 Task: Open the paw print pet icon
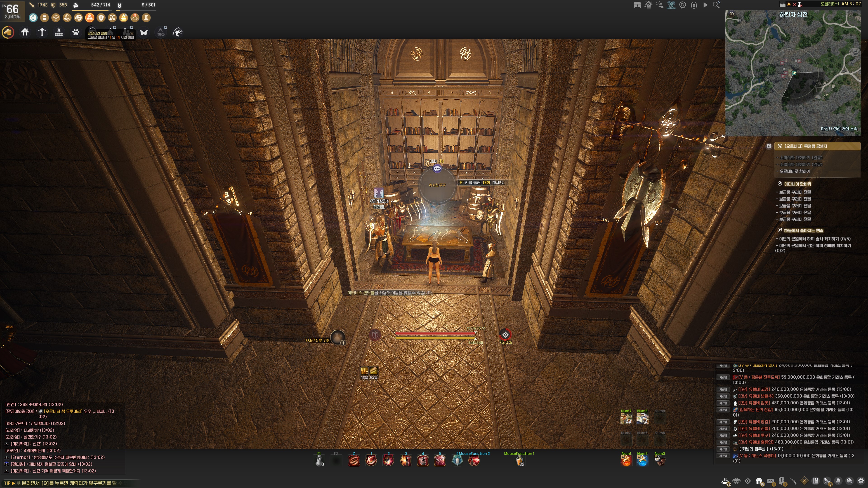point(76,32)
